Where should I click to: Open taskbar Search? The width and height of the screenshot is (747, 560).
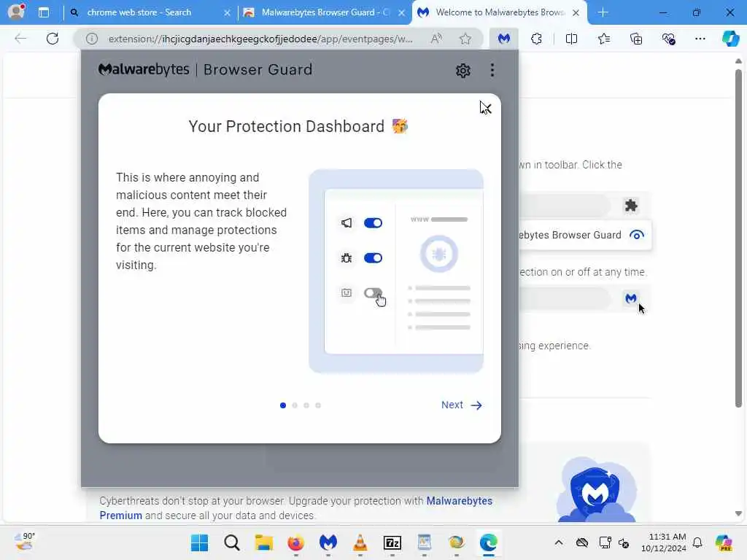[x=231, y=542]
